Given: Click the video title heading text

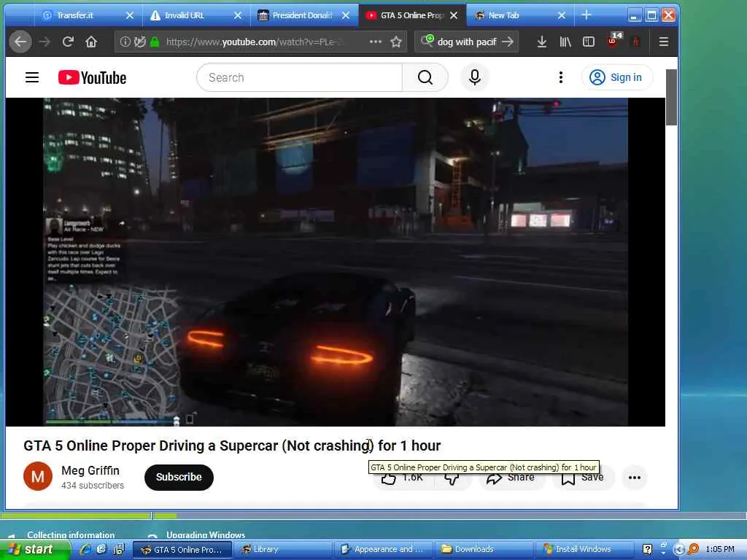Looking at the screenshot, I should [x=232, y=446].
